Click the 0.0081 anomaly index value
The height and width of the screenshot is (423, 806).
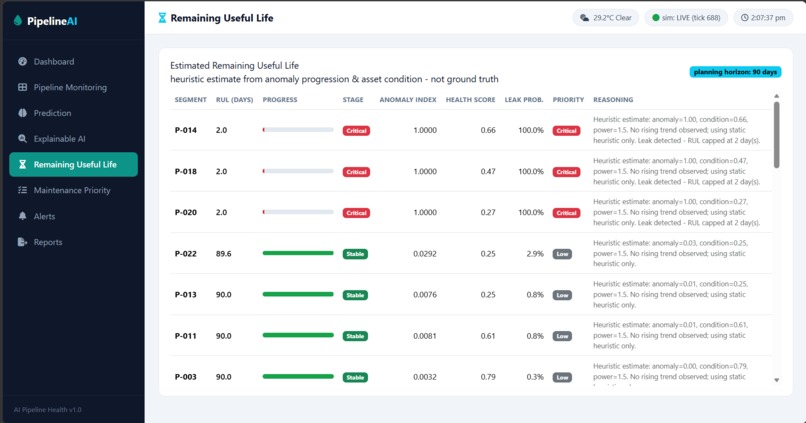pos(425,336)
